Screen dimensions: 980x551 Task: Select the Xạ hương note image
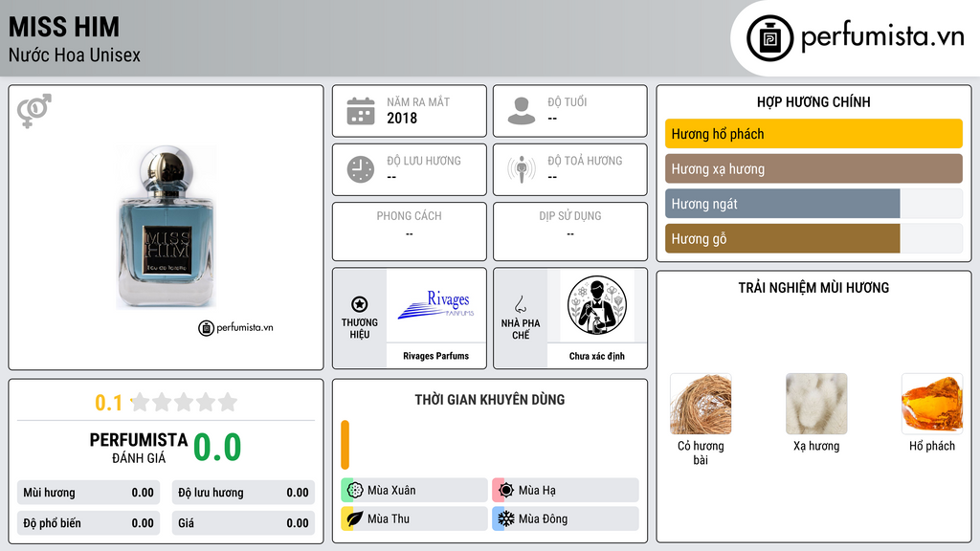pyautogui.click(x=816, y=404)
